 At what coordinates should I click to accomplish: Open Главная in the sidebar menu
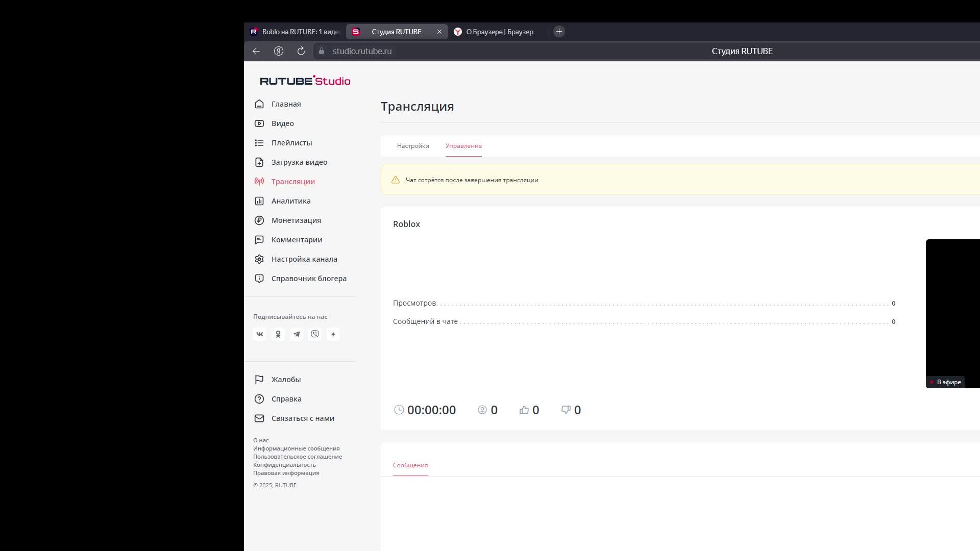coord(286,104)
